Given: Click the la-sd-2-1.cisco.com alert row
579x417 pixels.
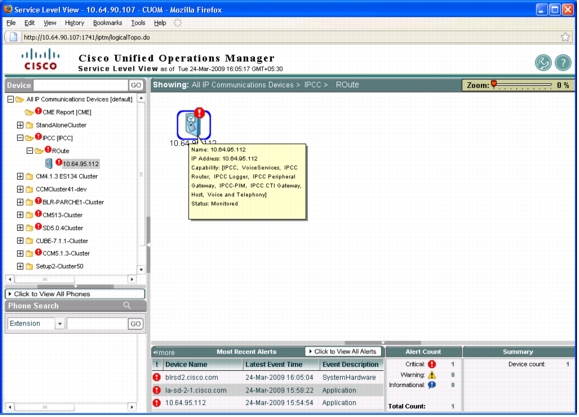Looking at the screenshot, I should pos(268,390).
